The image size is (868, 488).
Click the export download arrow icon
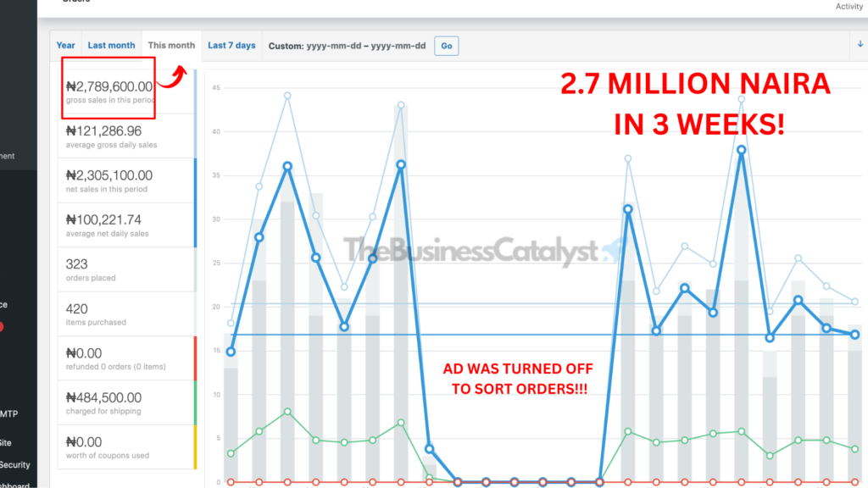(860, 44)
